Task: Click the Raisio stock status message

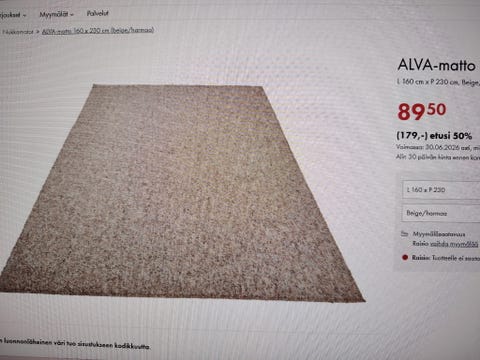Action: [446, 258]
